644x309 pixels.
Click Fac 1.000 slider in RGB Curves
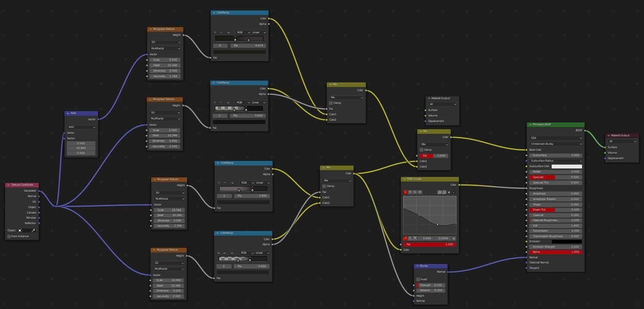click(x=430, y=244)
